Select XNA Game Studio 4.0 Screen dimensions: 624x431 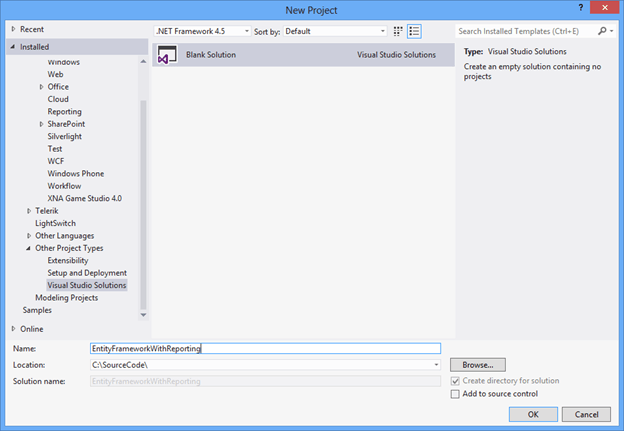(x=85, y=198)
